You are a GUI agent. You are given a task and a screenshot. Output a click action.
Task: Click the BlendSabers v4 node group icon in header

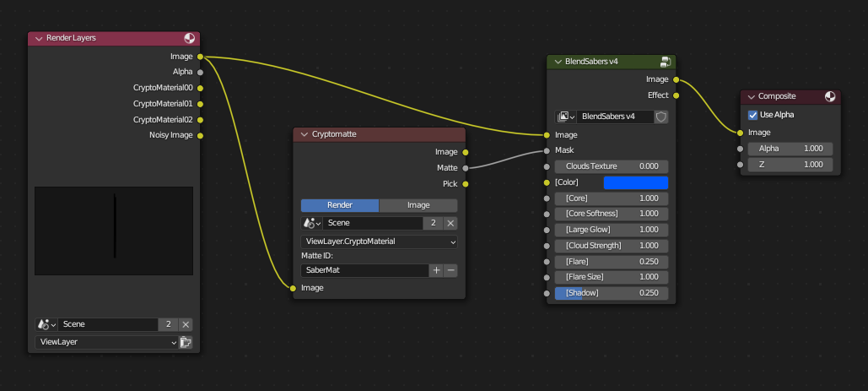[x=666, y=62]
